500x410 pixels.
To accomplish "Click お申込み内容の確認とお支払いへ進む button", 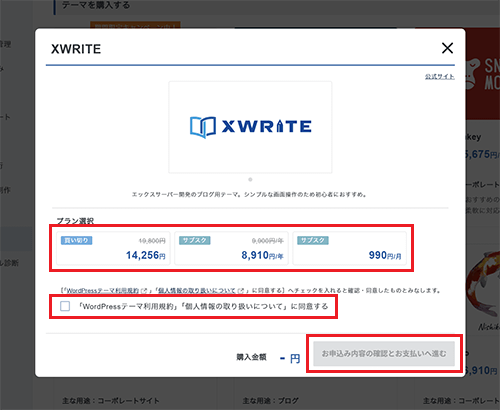I will [x=384, y=353].
